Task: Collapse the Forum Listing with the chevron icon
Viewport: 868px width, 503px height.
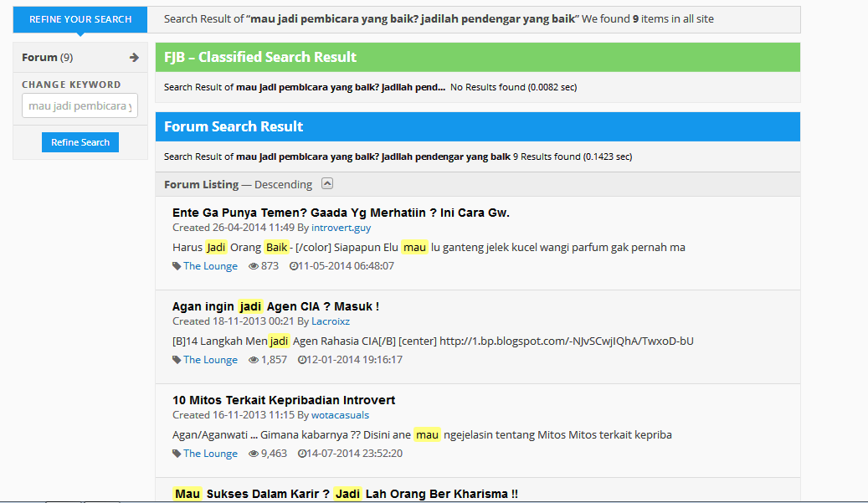Action: click(x=327, y=184)
